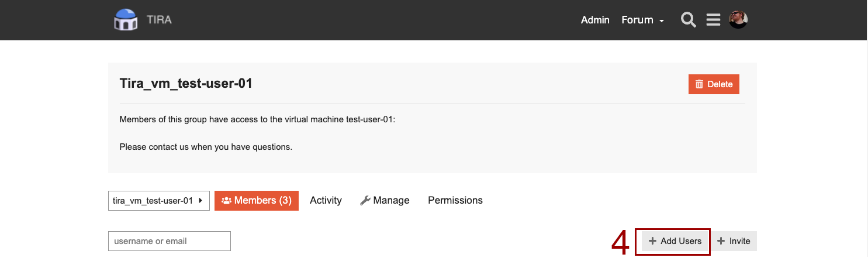Open the Permissions tab
Image resolution: width=868 pixels, height=261 pixels.
455,201
